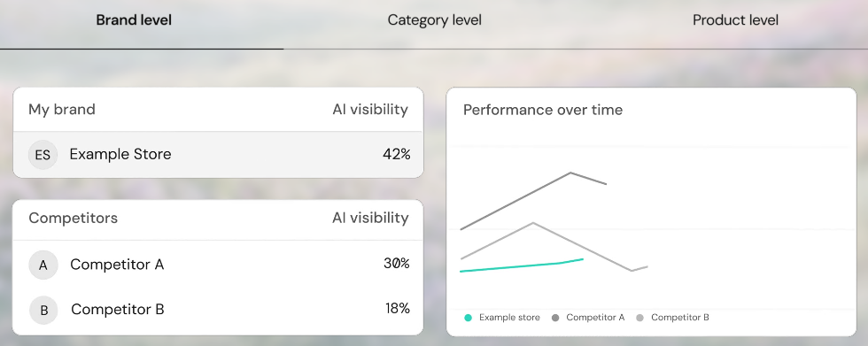The height and width of the screenshot is (346, 868).
Task: Toggle the Competitor B legend label
Action: pos(680,318)
